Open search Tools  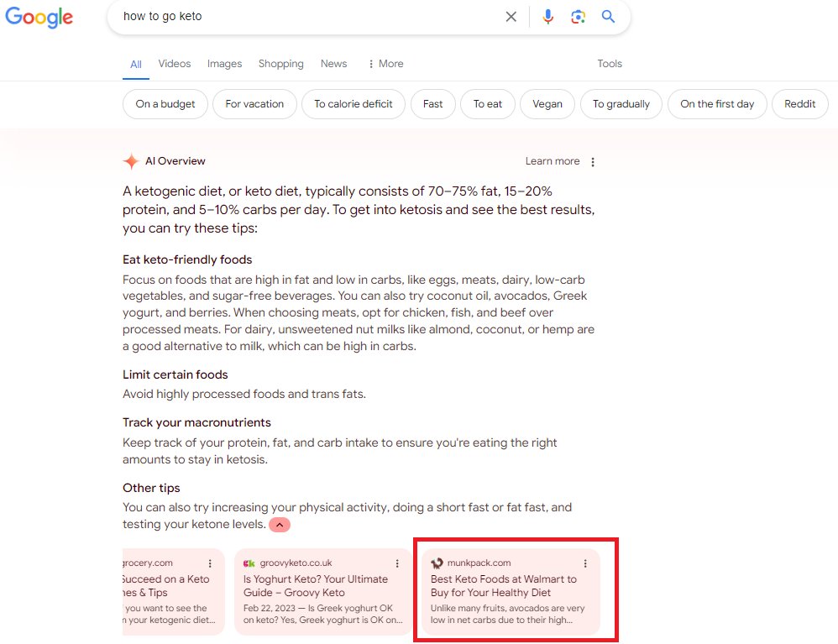[x=610, y=64]
